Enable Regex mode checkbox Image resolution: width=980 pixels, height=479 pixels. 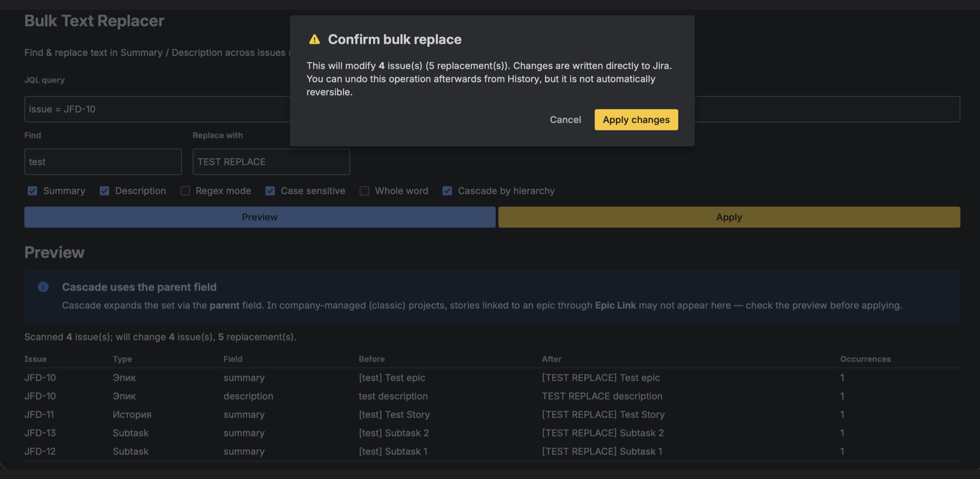[x=185, y=191]
